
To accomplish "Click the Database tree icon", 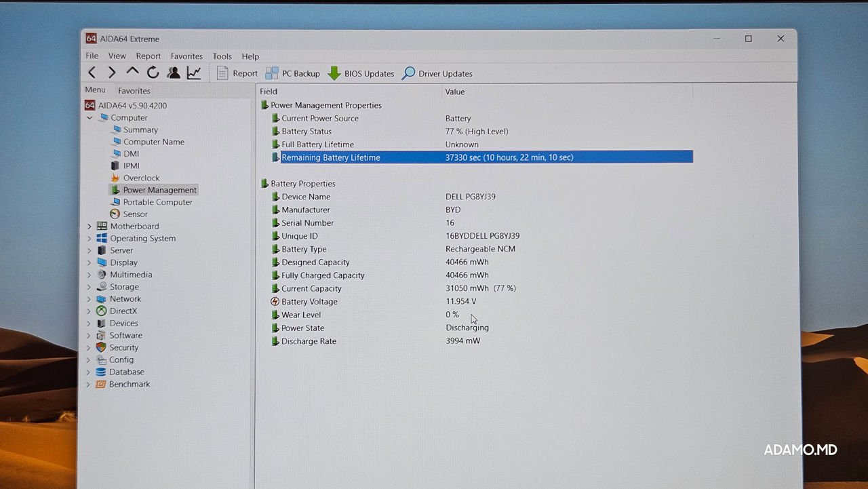I will tap(101, 372).
